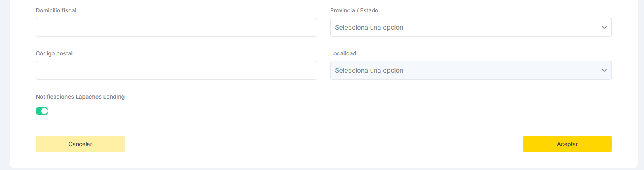Click the Provincia / Estado chevron arrow
This screenshot has height=170, width=644.
(604, 28)
